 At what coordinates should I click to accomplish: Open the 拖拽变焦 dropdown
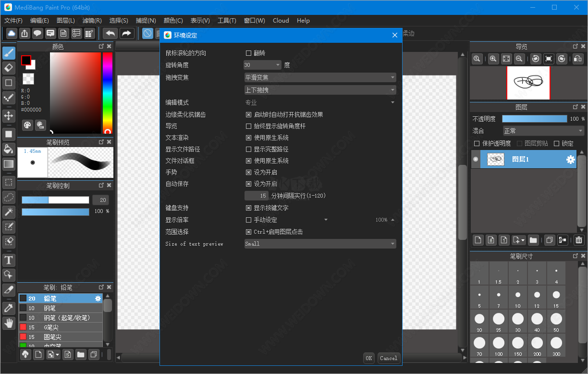click(x=320, y=77)
